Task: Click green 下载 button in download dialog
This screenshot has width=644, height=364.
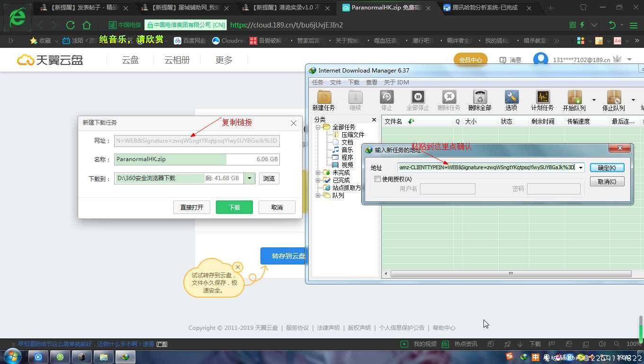Action: [x=234, y=207]
